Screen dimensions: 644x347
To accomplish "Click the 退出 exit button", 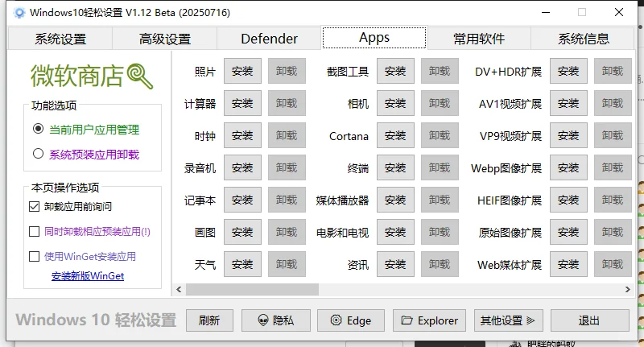I will (589, 320).
